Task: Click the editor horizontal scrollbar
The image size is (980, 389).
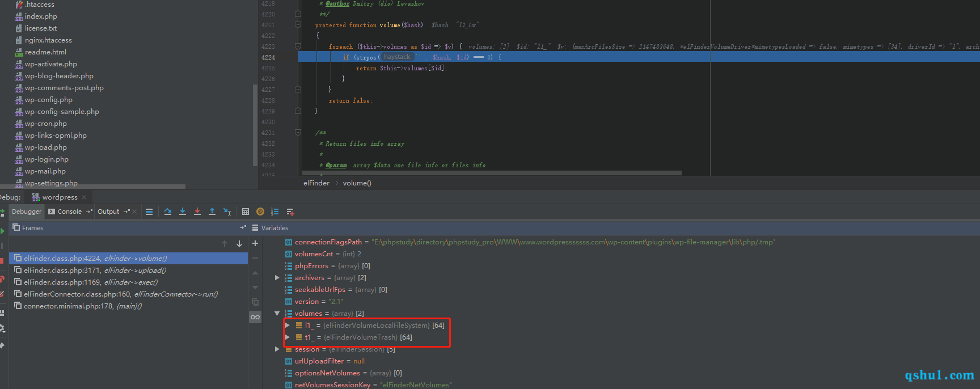Action: pyautogui.click(x=492, y=173)
